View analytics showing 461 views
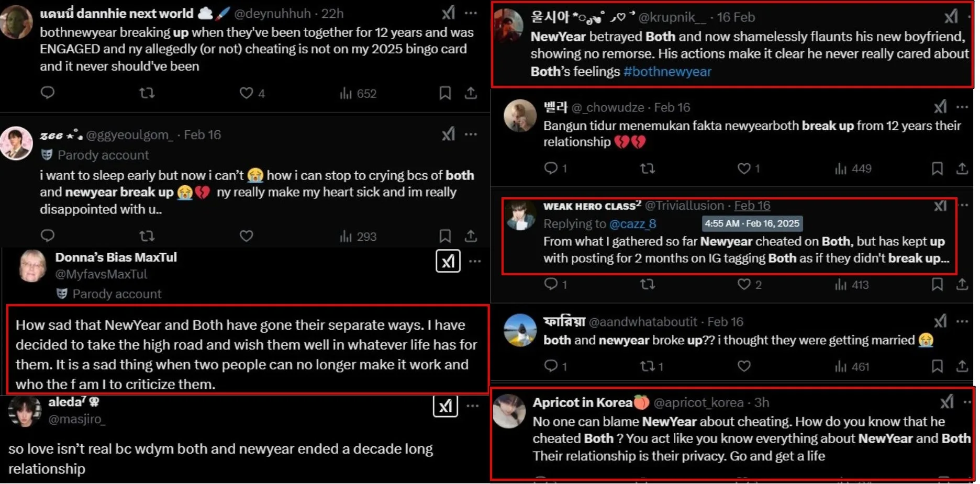Viewport: 980px width, 484px height. pos(852,366)
